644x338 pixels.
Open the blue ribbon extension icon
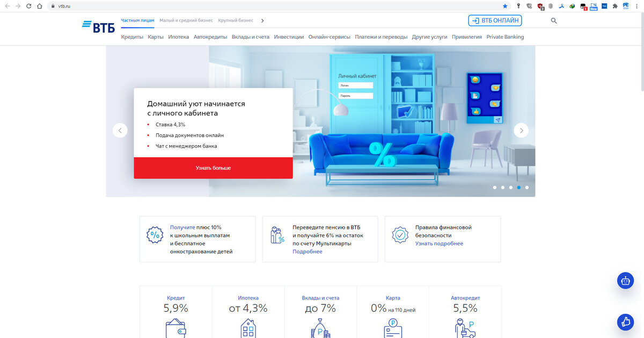pos(561,6)
